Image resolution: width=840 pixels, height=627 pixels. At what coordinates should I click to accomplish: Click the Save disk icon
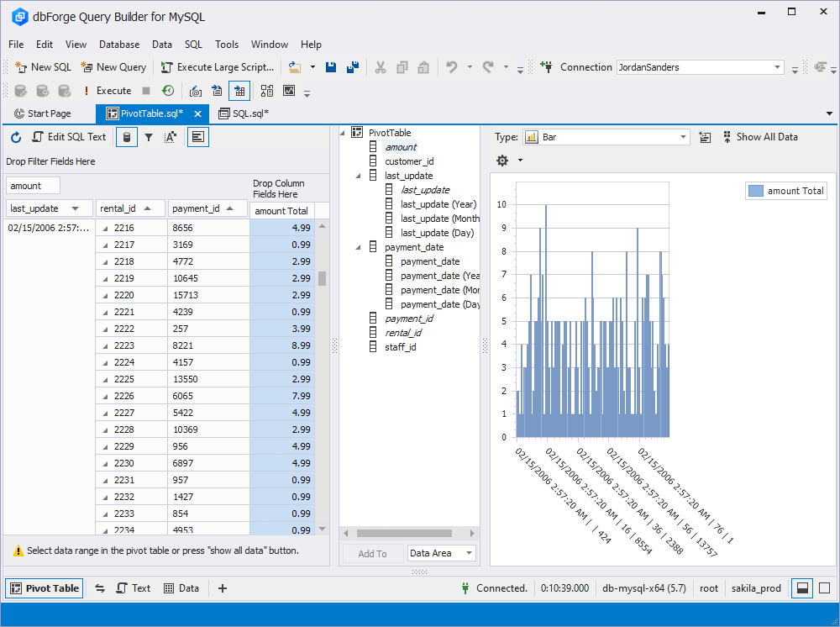pos(331,67)
